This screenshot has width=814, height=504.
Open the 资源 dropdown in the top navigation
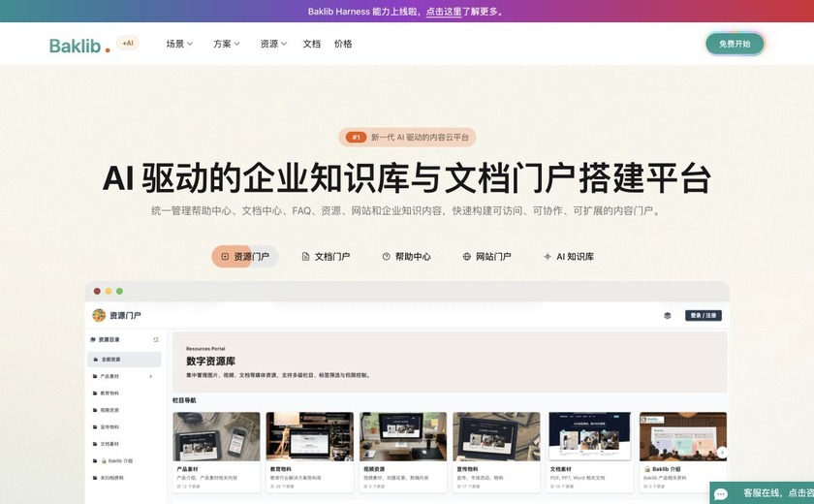273,44
